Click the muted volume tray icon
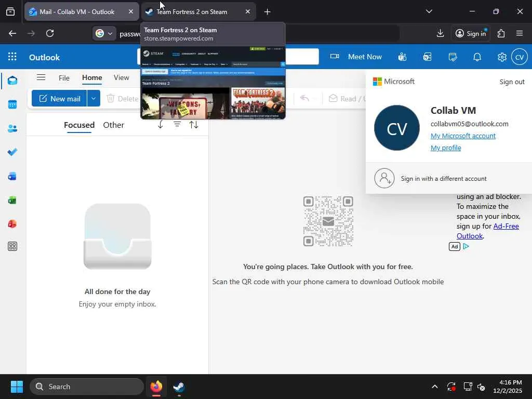The width and height of the screenshot is (532, 399). point(482,387)
